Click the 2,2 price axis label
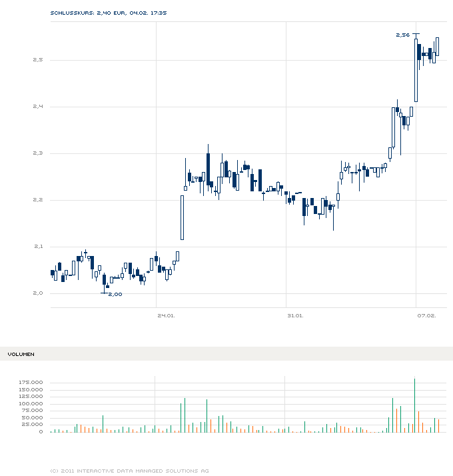 coord(38,200)
